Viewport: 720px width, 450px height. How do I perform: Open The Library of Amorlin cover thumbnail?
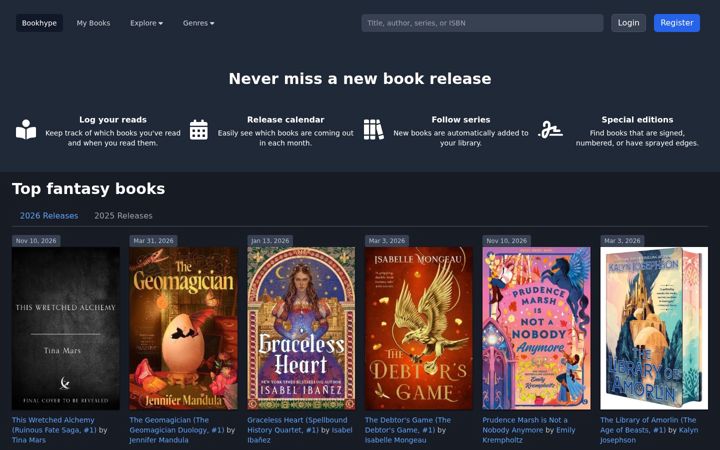(654, 328)
